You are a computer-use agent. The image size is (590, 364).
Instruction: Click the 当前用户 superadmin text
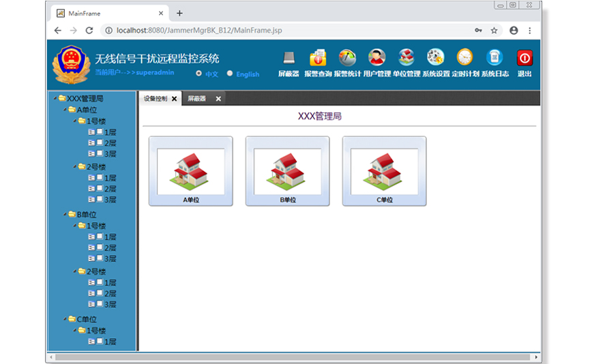point(134,72)
